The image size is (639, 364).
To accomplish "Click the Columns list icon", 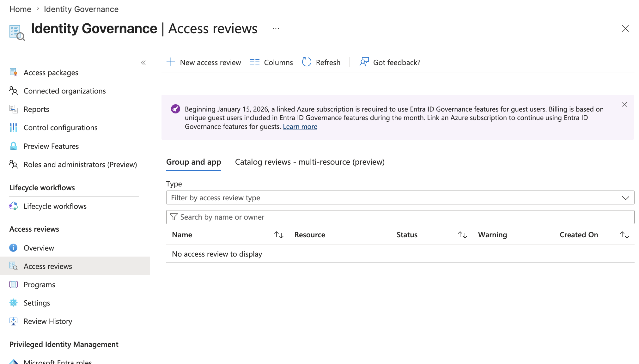I will 255,62.
